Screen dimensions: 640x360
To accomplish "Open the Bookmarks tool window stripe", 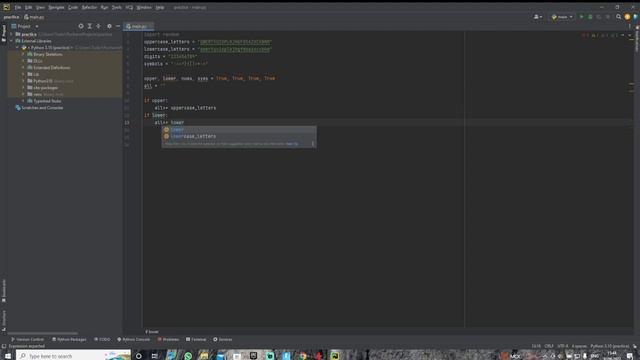I will pyautogui.click(x=4, y=291).
